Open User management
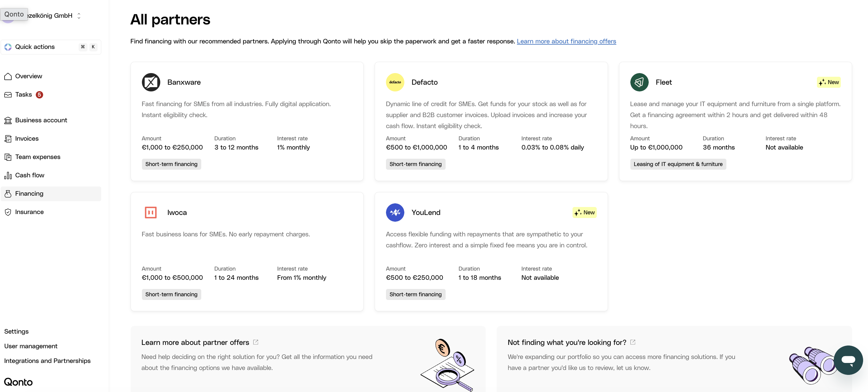868x392 pixels. pos(31,346)
